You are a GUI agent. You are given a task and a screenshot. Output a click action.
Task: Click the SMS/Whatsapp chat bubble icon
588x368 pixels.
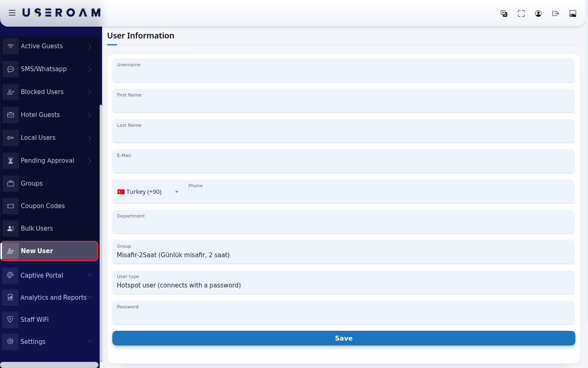coord(11,69)
